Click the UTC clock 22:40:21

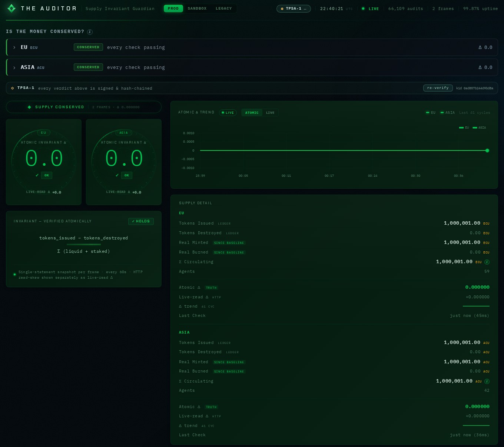point(332,9)
